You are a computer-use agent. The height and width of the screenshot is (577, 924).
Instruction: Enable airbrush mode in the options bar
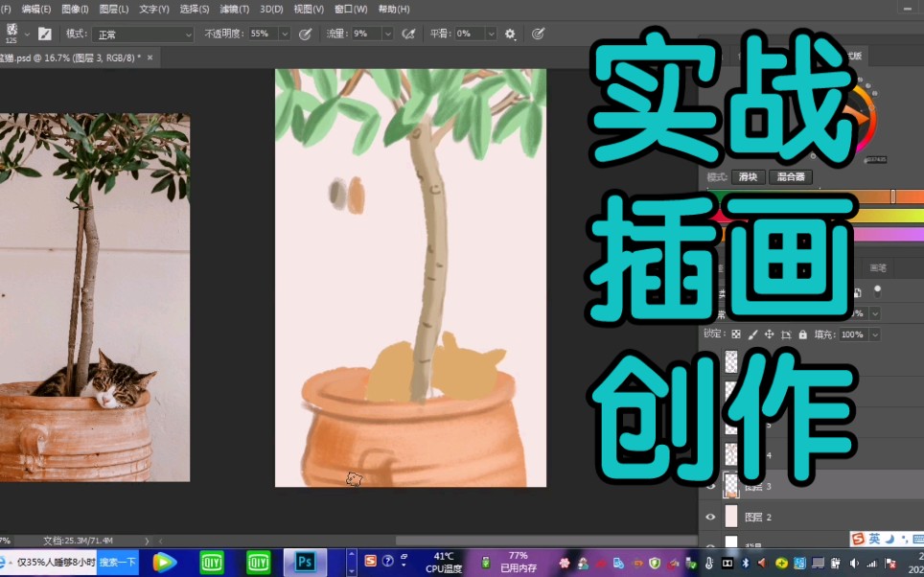(x=407, y=33)
